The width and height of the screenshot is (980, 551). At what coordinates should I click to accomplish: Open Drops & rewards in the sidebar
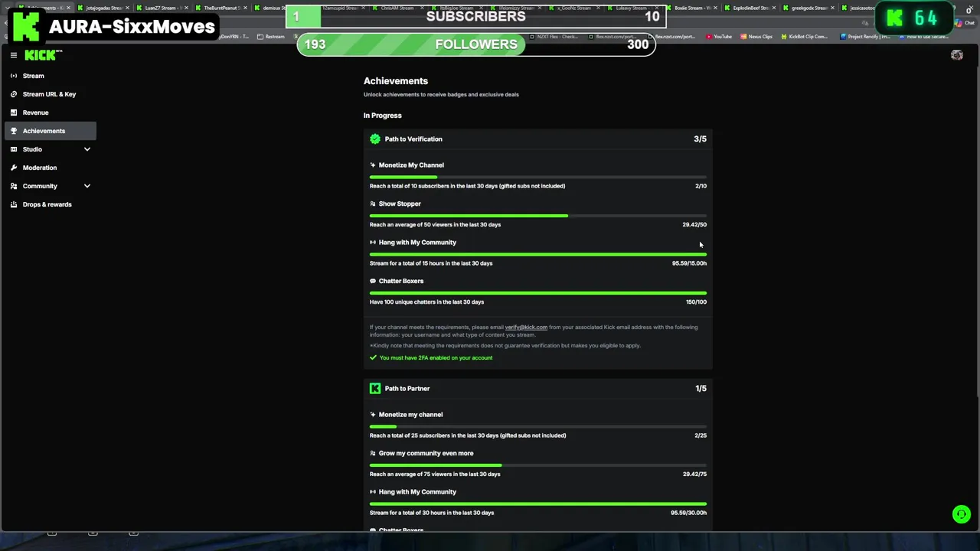click(x=47, y=204)
